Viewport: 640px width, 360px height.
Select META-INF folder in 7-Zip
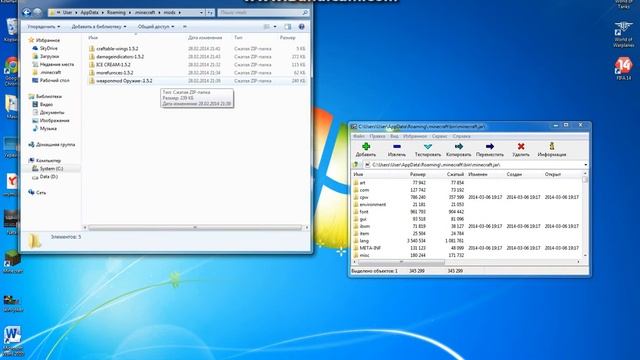tap(370, 248)
